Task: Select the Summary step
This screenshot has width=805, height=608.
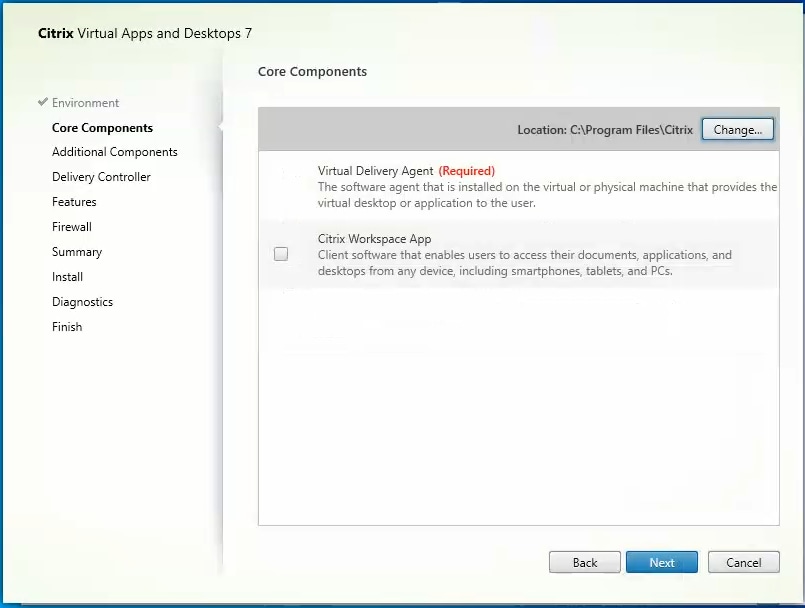Action: [x=77, y=252]
